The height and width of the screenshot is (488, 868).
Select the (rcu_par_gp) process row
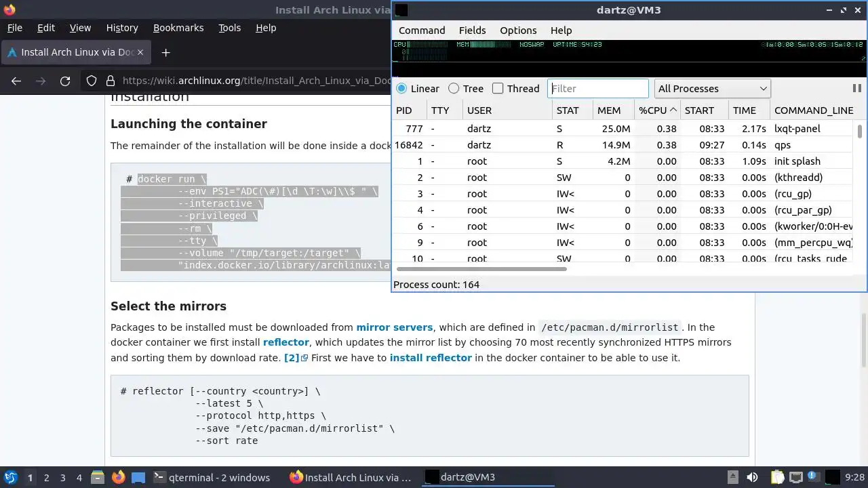(x=623, y=210)
